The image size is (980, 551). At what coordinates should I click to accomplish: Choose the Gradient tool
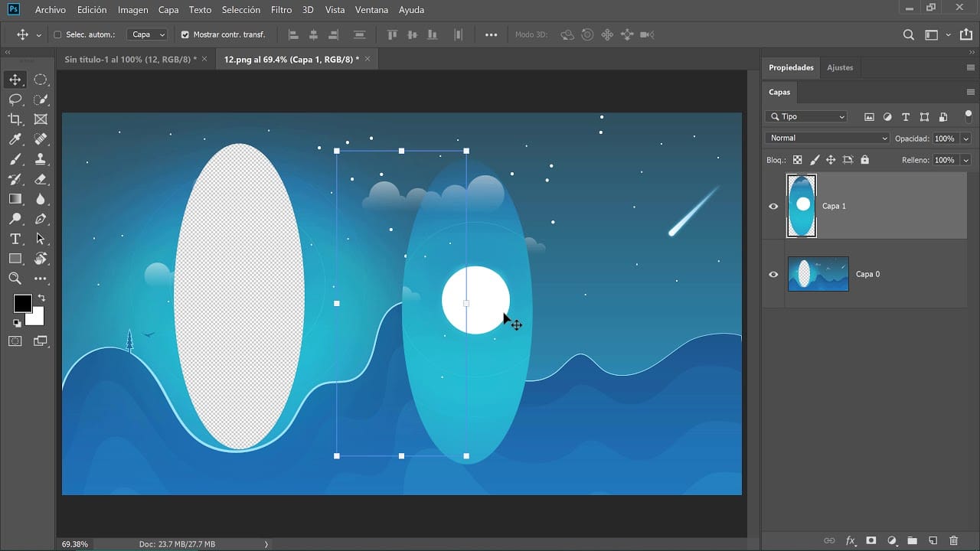(15, 199)
